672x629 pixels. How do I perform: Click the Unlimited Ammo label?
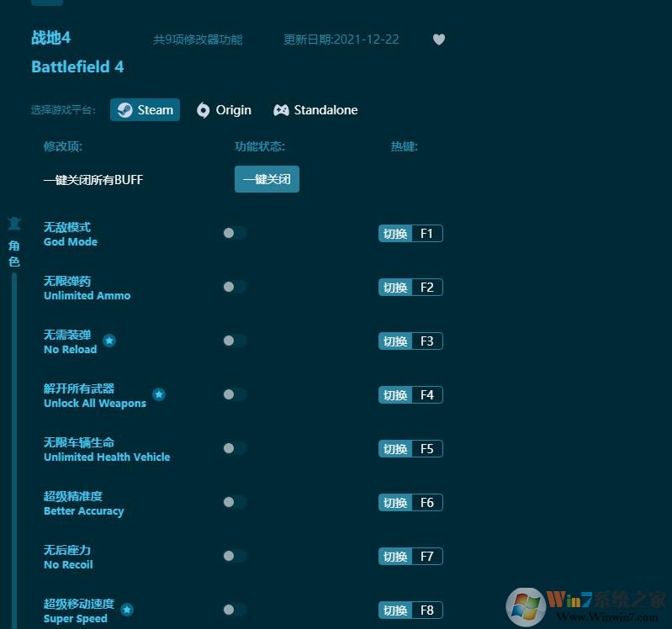87,296
